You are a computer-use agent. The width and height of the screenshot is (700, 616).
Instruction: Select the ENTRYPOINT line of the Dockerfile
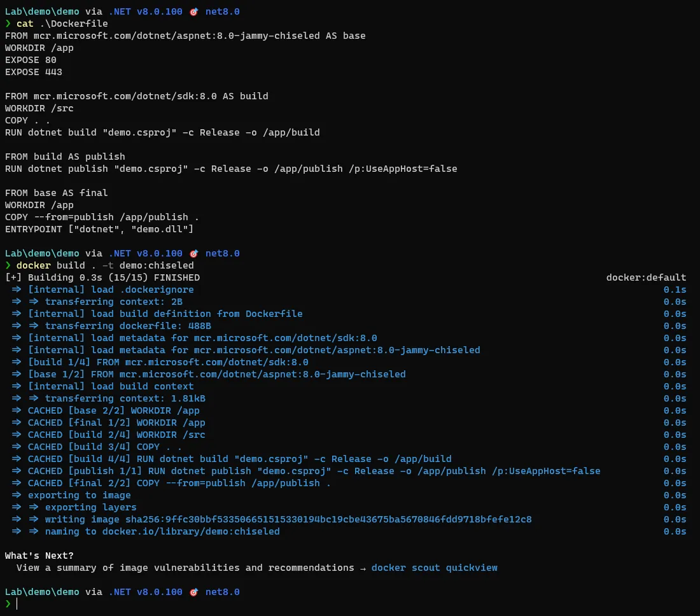click(99, 229)
